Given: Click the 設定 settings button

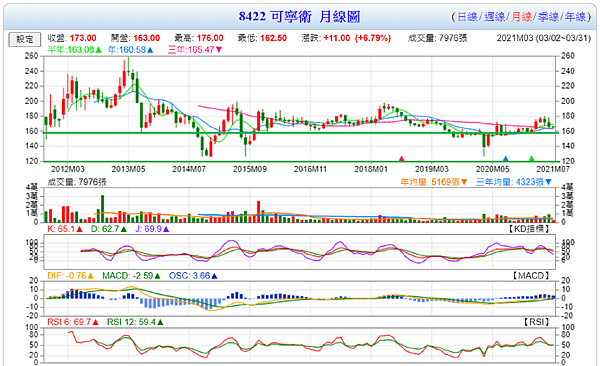Looking at the screenshot, I should coord(24,39).
